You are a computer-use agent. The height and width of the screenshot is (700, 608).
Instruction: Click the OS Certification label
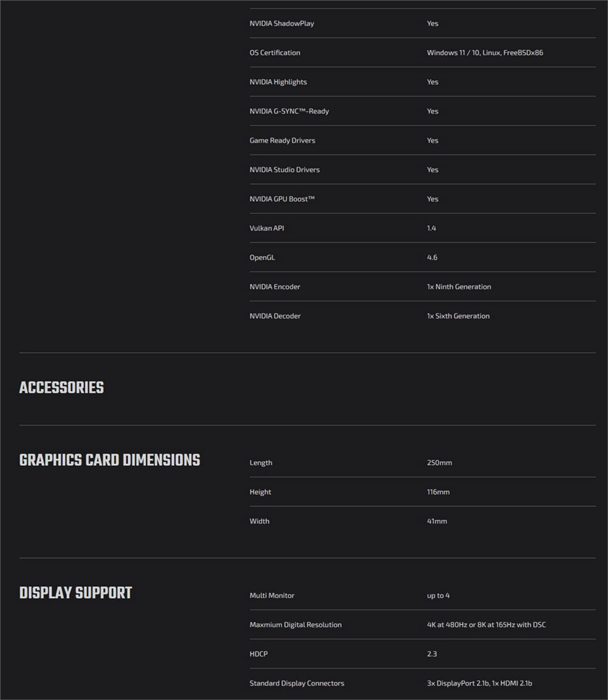tap(275, 53)
